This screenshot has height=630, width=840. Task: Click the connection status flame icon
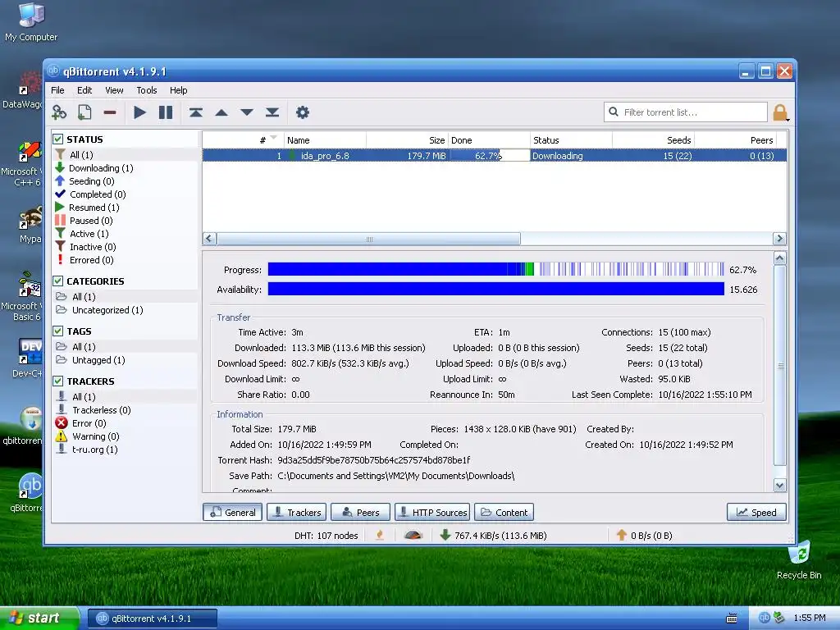point(380,535)
